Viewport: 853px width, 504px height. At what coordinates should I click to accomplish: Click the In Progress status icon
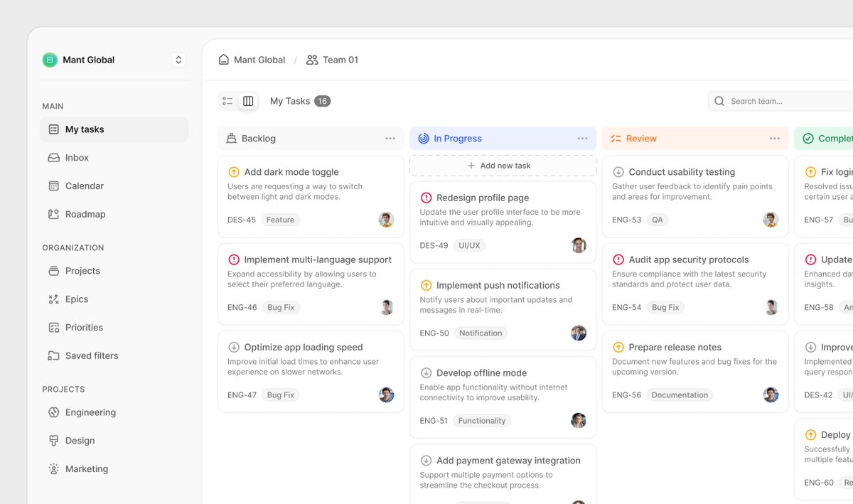pyautogui.click(x=424, y=139)
